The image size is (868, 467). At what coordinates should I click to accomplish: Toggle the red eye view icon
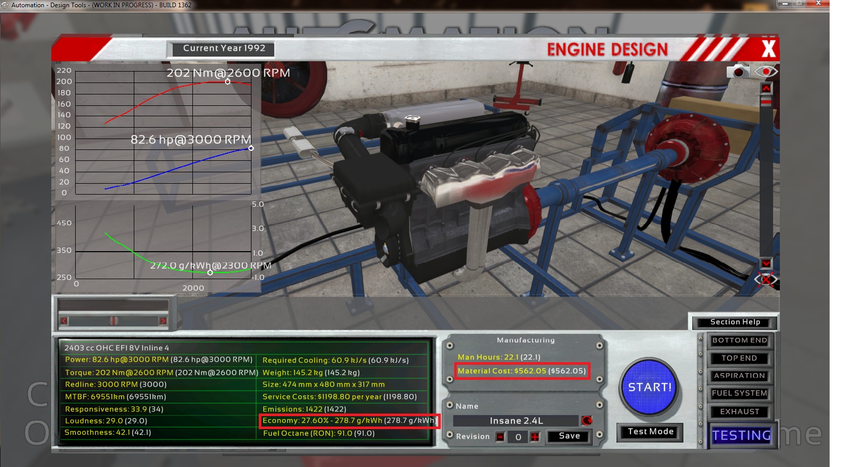click(x=766, y=72)
